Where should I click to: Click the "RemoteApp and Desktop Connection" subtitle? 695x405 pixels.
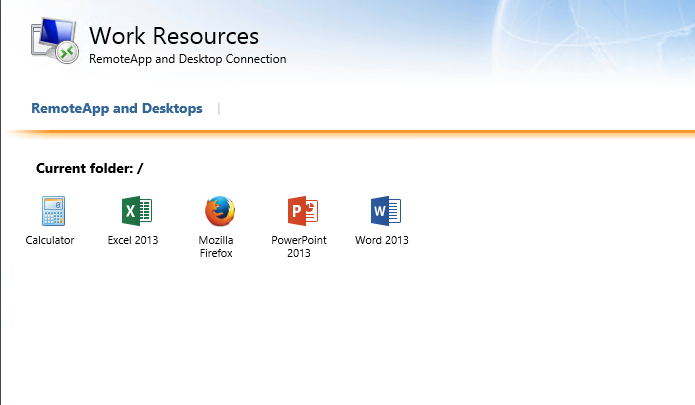[188, 59]
